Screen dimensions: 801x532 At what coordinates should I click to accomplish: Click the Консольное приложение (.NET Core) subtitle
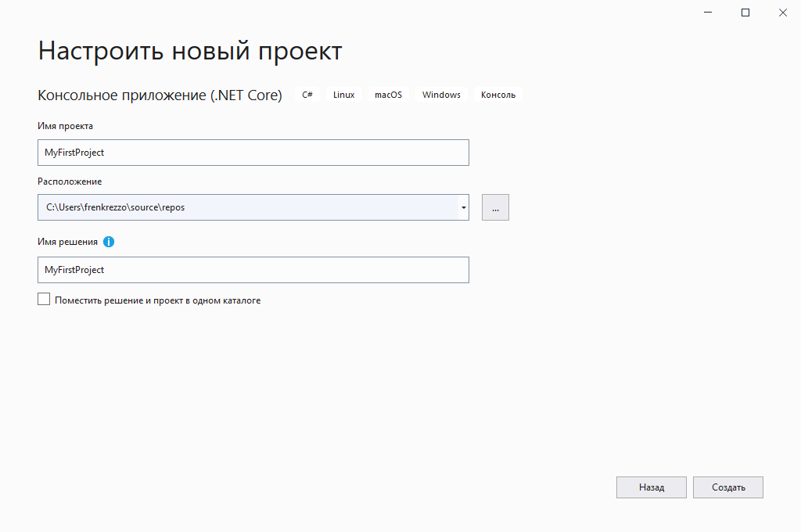[x=160, y=95]
